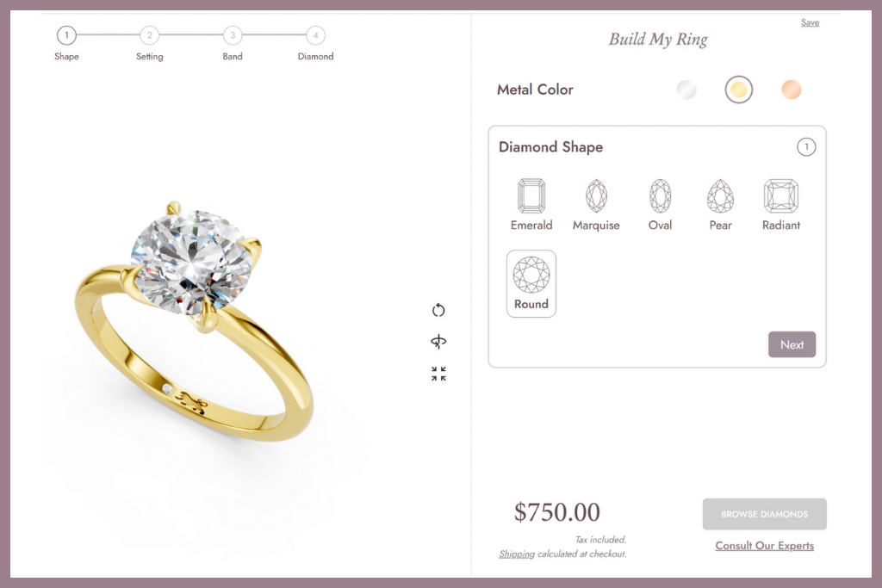
Task: Open step 1 Shape
Action: coord(66,35)
